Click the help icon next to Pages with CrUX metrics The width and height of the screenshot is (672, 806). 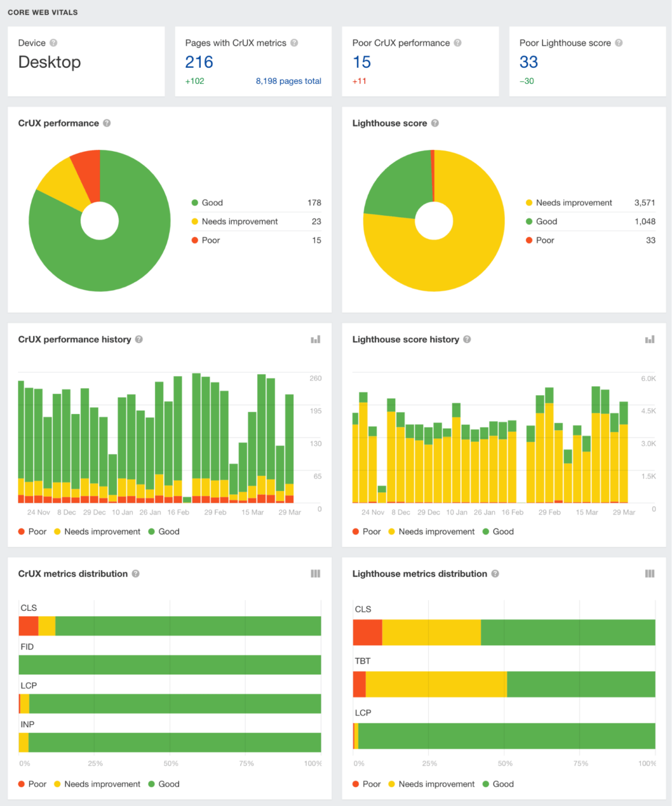point(294,43)
